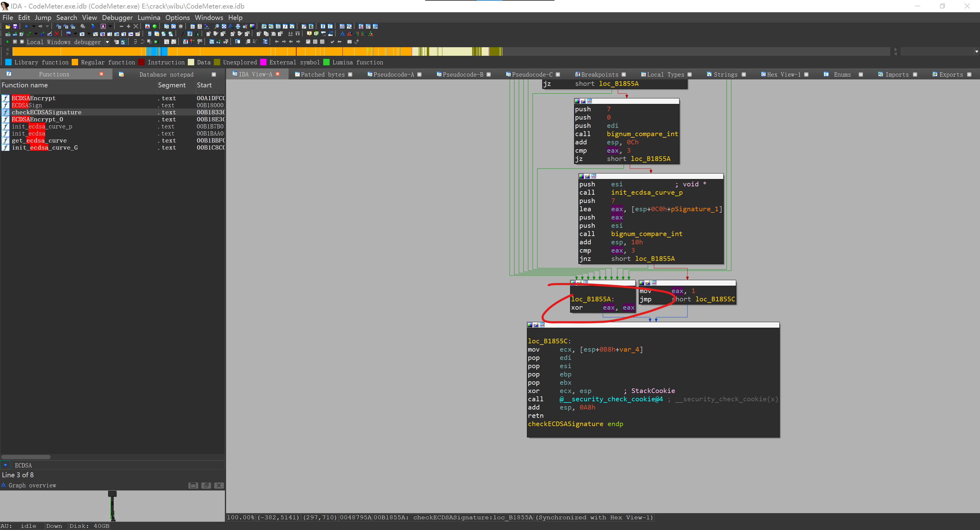Click the Jump back arrow icon
Screen dimensions: 980x530
27,27
